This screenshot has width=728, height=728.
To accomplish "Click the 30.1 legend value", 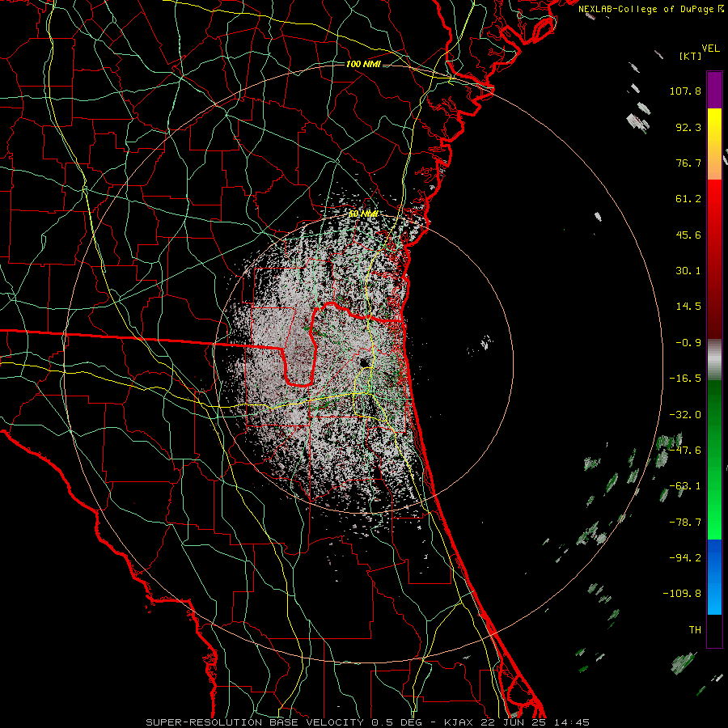I will click(x=688, y=271).
